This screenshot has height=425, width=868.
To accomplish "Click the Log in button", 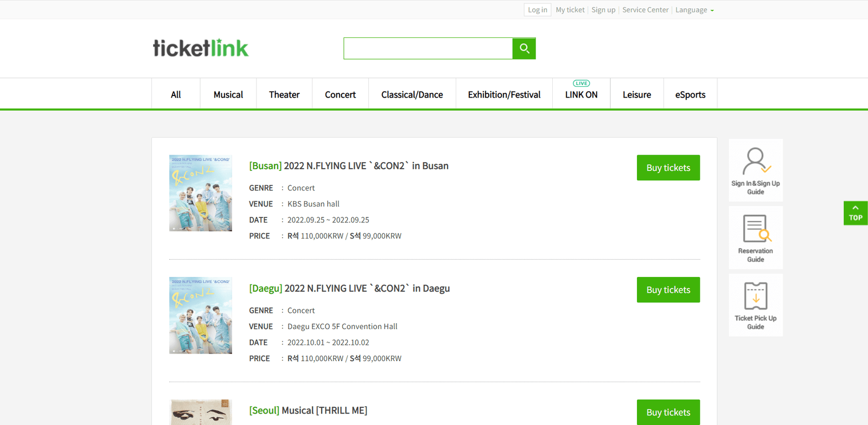I will tap(537, 10).
